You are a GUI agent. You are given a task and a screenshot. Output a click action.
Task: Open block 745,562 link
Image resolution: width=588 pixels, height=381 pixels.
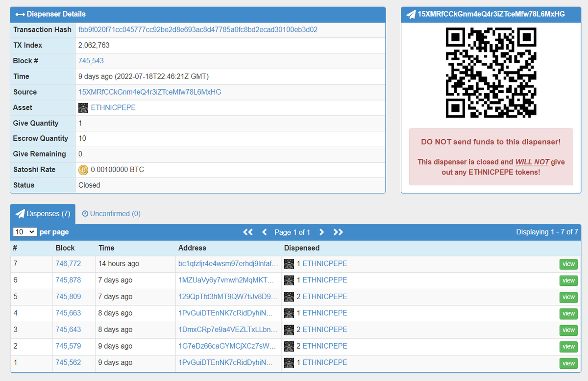click(68, 362)
